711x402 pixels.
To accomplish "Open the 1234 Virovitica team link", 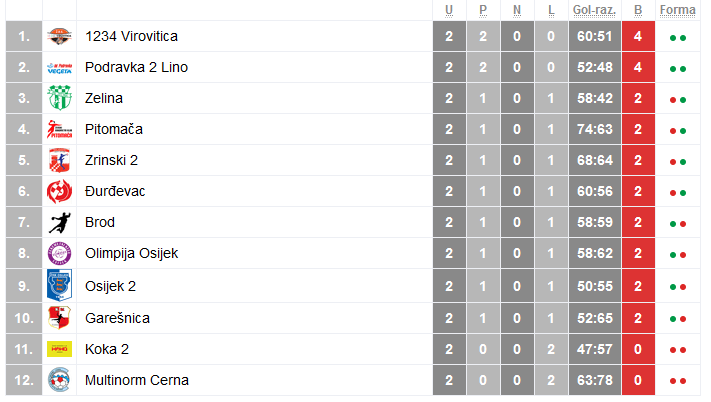I will point(132,37).
